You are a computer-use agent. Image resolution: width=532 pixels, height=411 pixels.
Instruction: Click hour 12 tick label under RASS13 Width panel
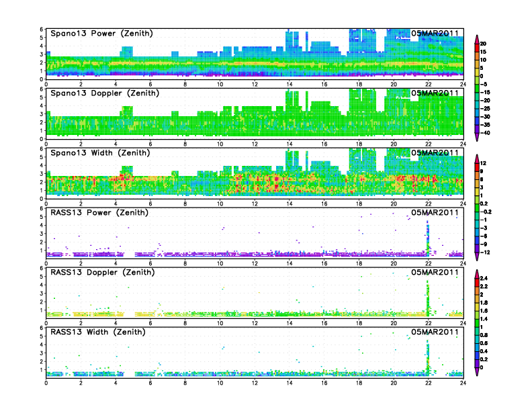coord(255,383)
